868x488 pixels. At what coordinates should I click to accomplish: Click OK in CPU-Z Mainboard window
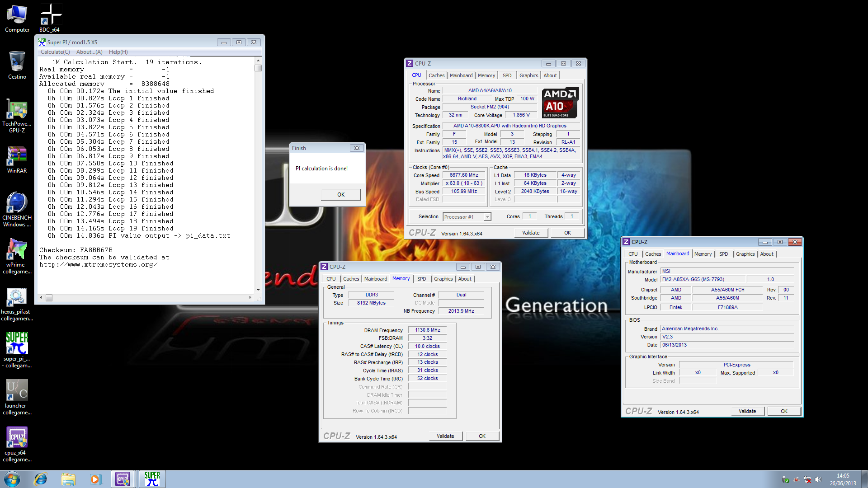(x=784, y=411)
